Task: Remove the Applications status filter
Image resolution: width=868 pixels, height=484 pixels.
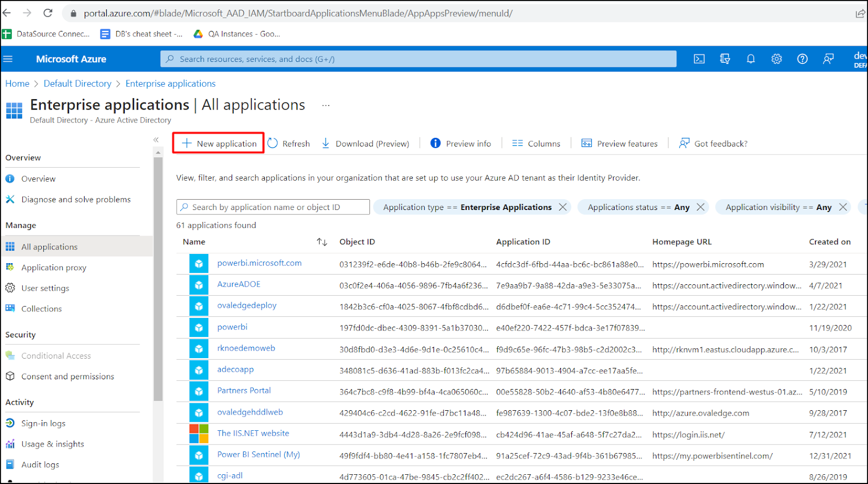Action: (700, 207)
